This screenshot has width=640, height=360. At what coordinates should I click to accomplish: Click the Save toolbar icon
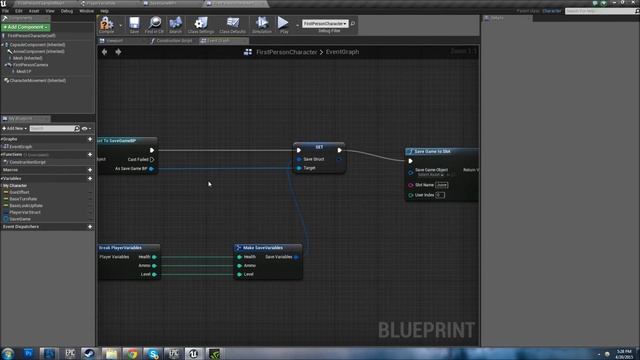tap(134, 23)
